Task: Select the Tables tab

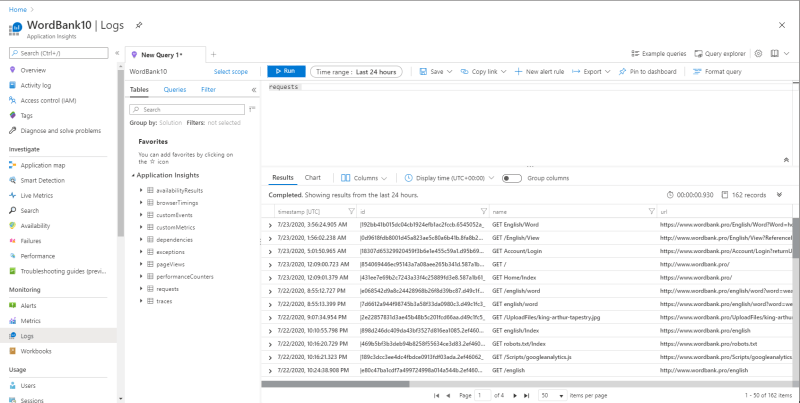Action: [x=139, y=90]
